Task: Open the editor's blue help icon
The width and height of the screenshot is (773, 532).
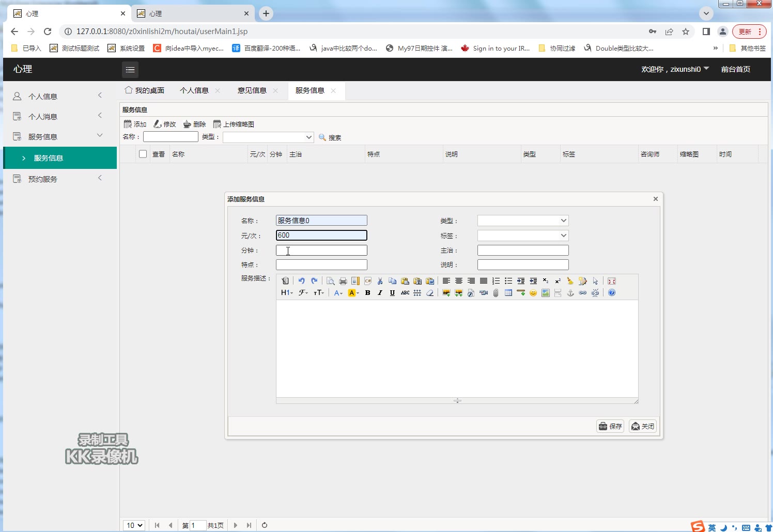Action: click(x=612, y=293)
